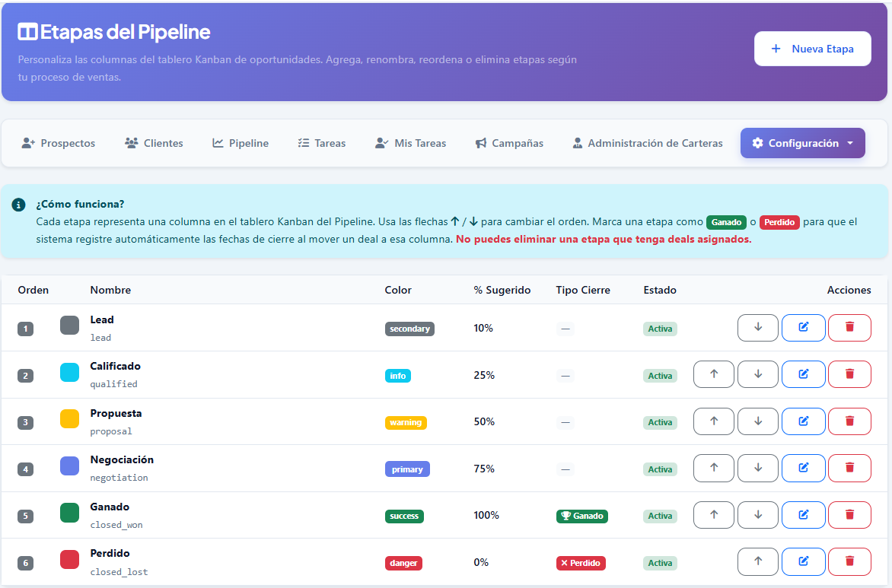The height and width of the screenshot is (588, 892).
Task: Click the Ganado badge in the help text
Action: tap(726, 222)
